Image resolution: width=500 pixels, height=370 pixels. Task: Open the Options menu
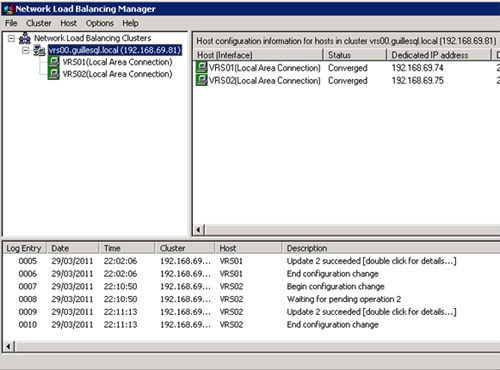tap(100, 23)
